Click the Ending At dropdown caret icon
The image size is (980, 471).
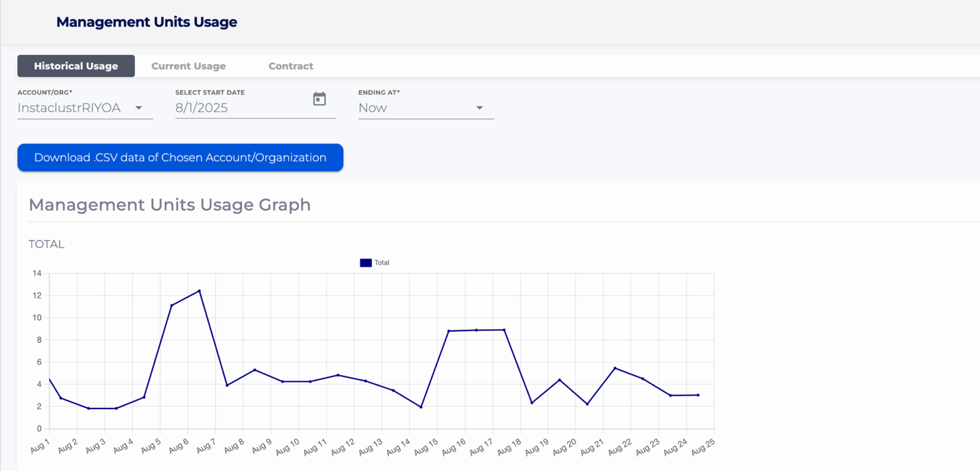point(480,108)
